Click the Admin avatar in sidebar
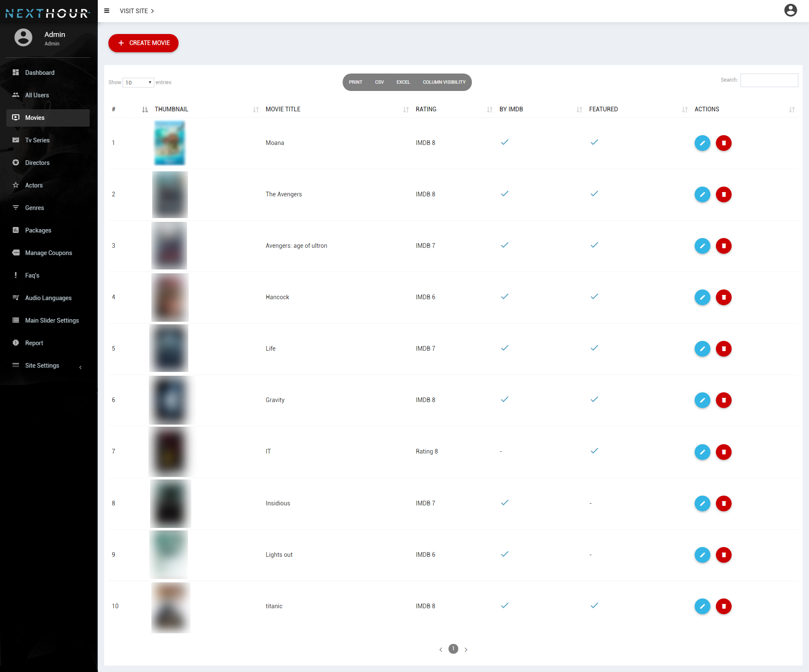Viewport: 809px width, 672px height. [x=23, y=37]
